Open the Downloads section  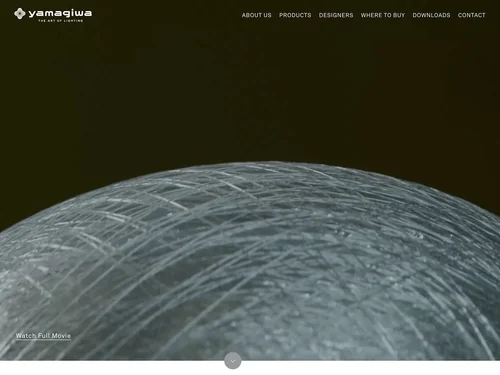pyautogui.click(x=431, y=15)
